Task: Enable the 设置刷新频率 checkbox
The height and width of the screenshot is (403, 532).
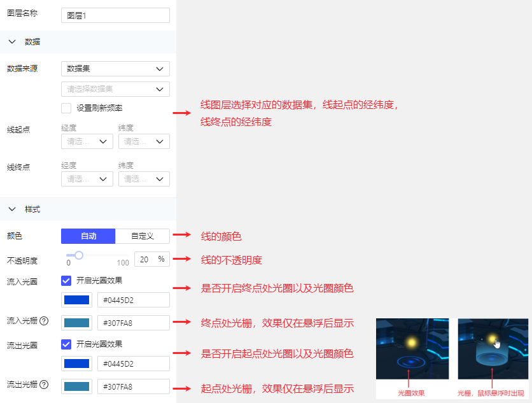Action: click(66, 108)
